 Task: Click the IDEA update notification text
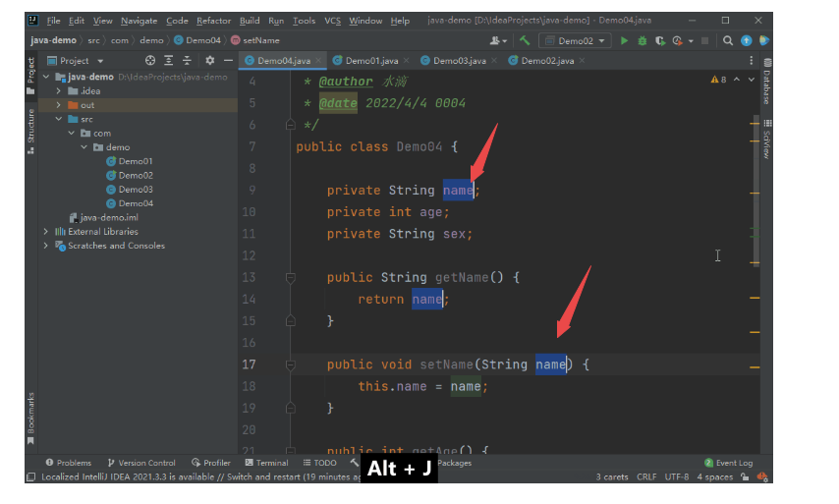pos(201,476)
